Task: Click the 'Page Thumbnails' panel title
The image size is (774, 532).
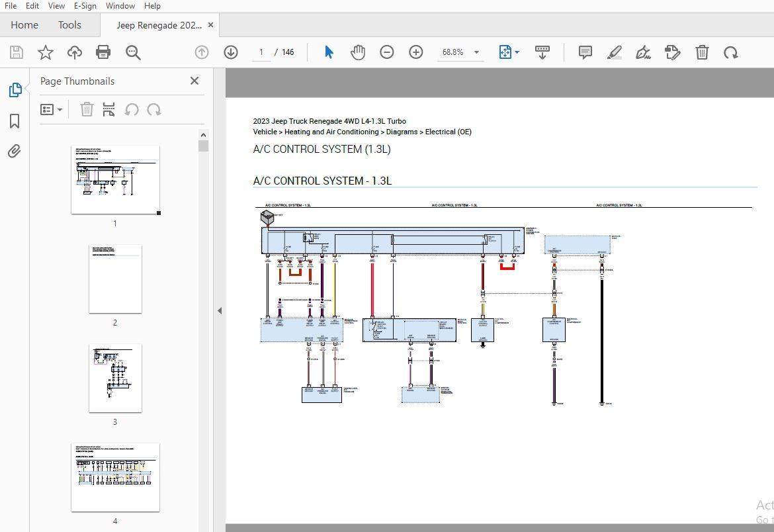Action: [77, 81]
